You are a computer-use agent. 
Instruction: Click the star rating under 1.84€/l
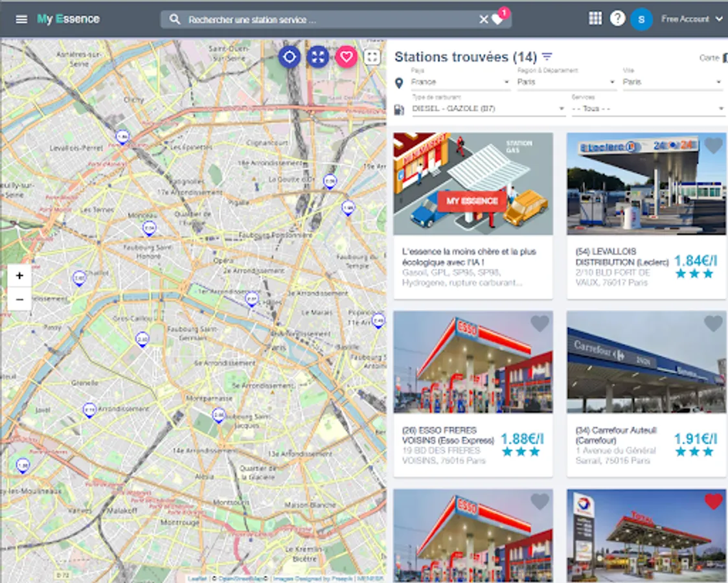click(x=694, y=274)
